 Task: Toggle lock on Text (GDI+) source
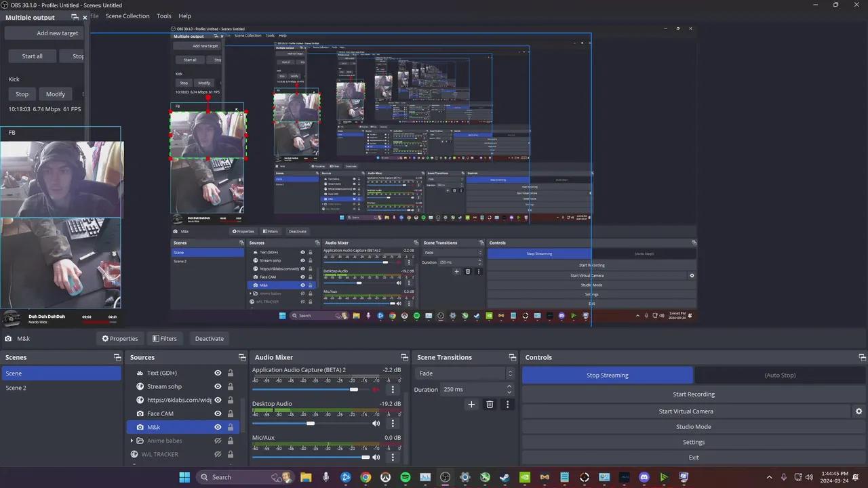click(x=231, y=373)
